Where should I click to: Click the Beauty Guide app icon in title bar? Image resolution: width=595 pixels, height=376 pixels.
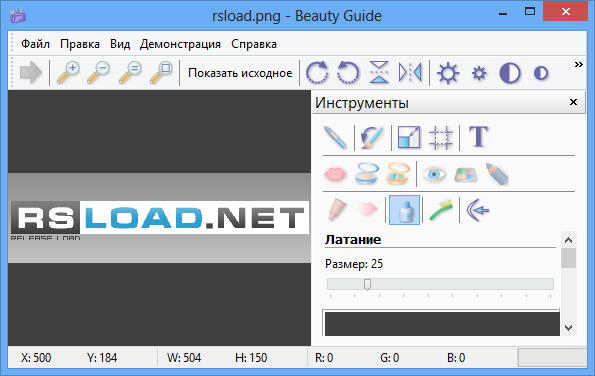pyautogui.click(x=18, y=16)
